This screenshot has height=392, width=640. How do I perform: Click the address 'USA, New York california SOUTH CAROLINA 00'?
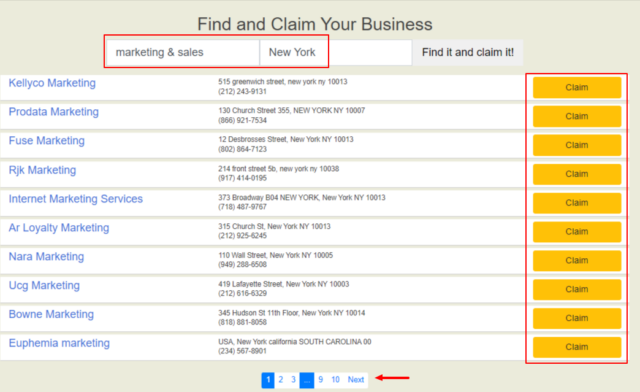click(295, 342)
